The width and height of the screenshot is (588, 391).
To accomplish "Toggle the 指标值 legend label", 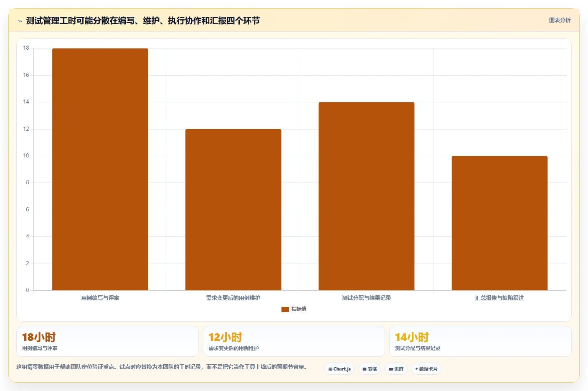I will tap(299, 309).
